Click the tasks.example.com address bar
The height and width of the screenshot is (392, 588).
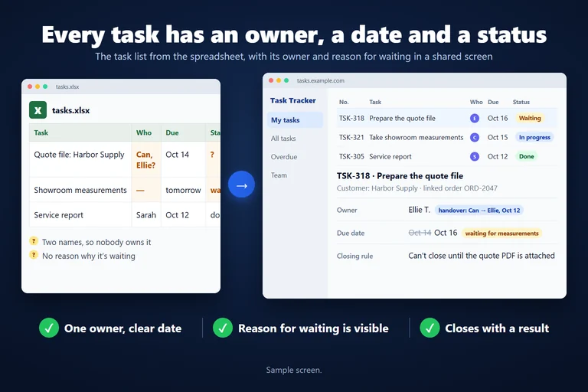pos(321,80)
